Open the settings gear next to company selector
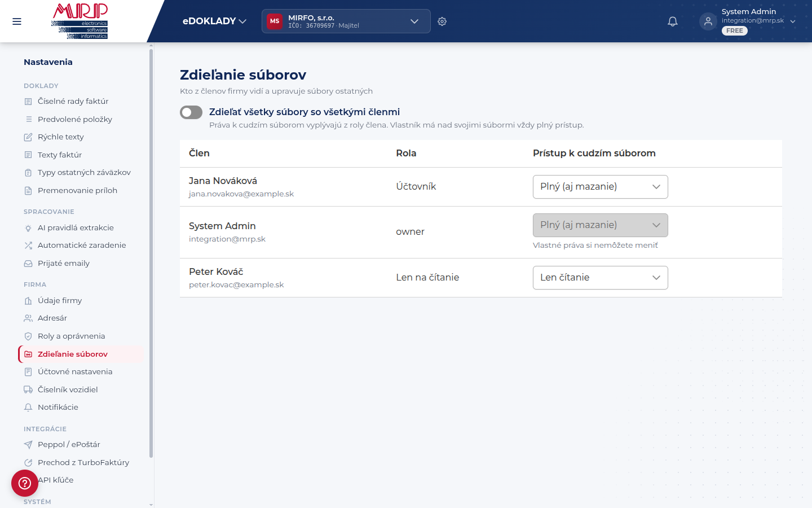 (x=442, y=21)
